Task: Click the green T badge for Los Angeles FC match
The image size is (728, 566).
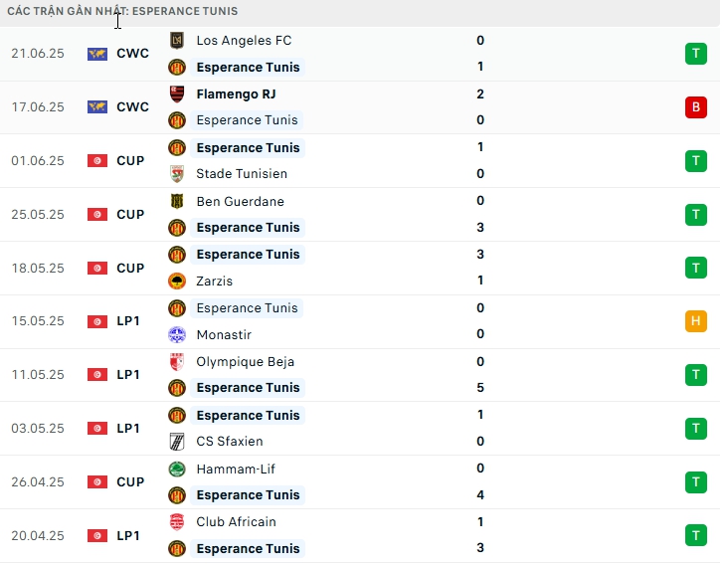Action: pyautogui.click(x=696, y=54)
